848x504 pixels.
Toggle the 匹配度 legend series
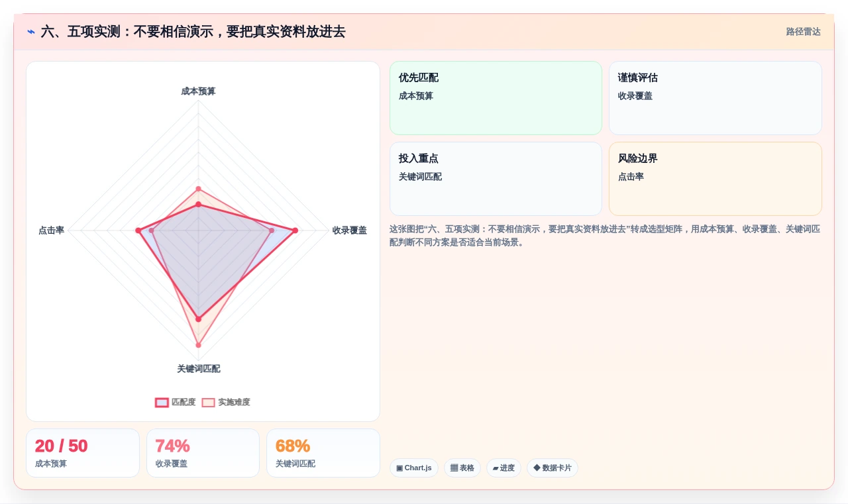(176, 402)
